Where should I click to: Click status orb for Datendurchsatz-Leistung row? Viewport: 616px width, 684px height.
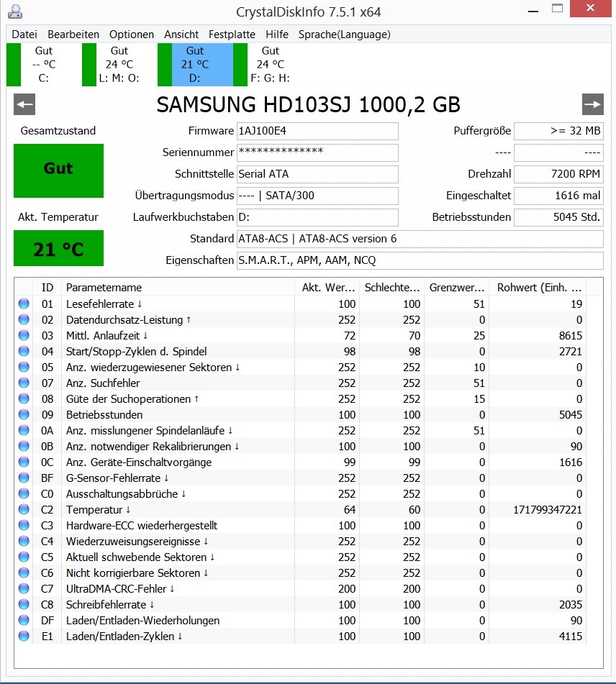[24, 319]
